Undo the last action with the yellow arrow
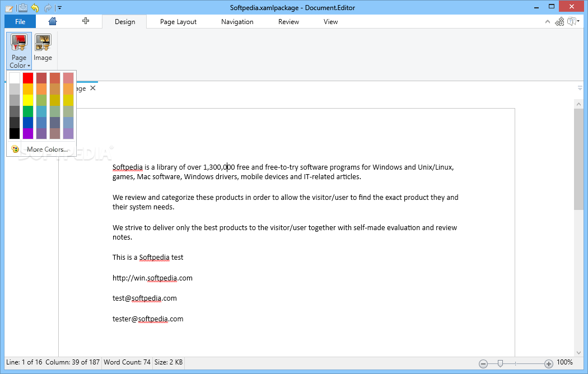Image resolution: width=588 pixels, height=374 pixels. click(x=35, y=7)
